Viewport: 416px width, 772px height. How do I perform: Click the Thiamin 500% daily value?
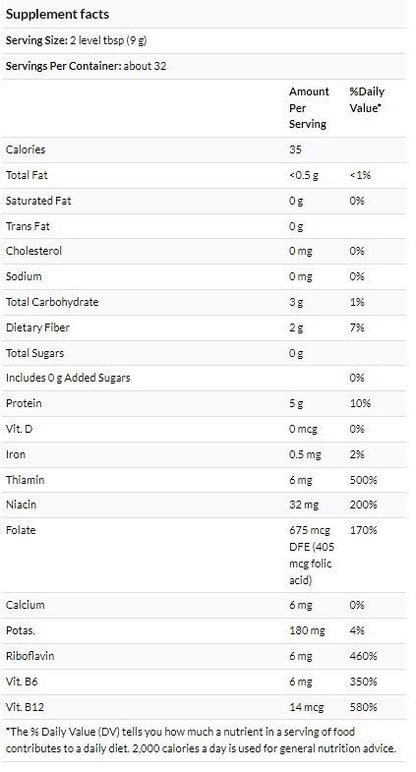point(363,480)
